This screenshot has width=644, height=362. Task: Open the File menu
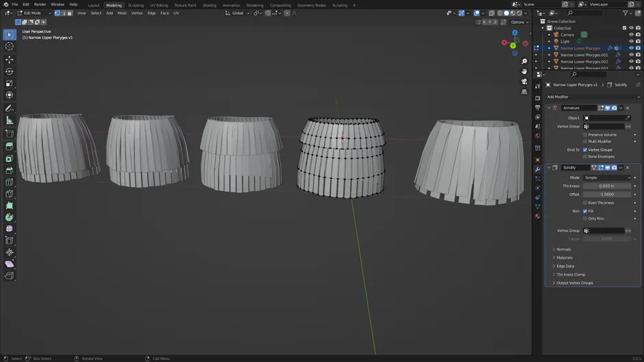(15, 5)
